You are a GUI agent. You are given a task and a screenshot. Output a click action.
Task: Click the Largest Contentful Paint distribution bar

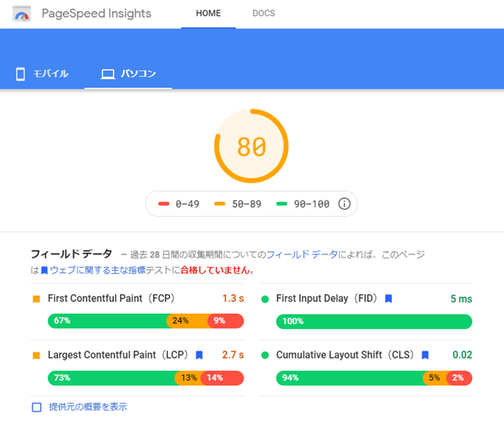(146, 378)
